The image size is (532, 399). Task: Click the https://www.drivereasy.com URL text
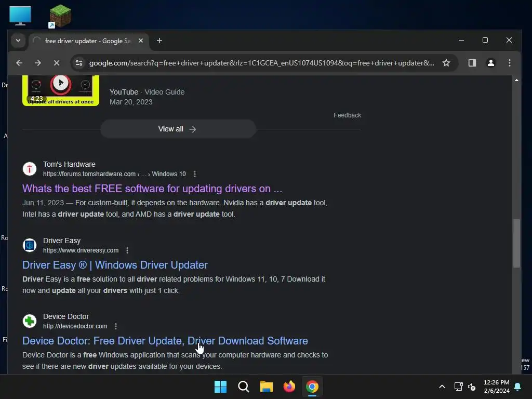pos(81,250)
